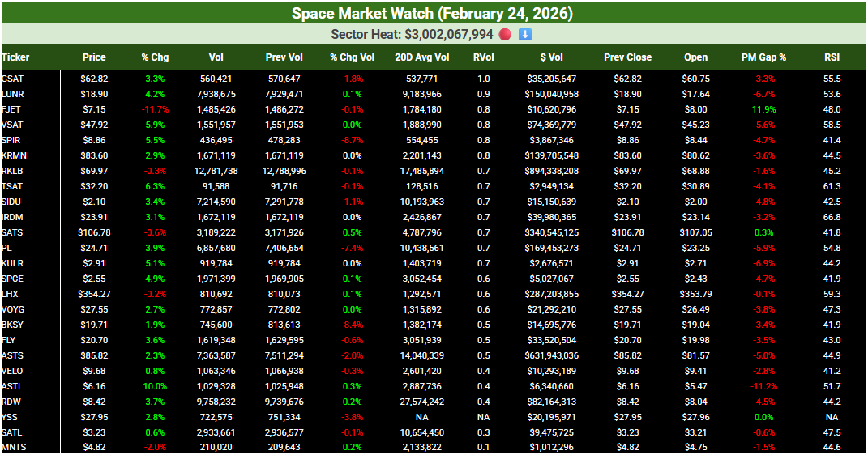Click the Space Market Watch title

point(432,13)
